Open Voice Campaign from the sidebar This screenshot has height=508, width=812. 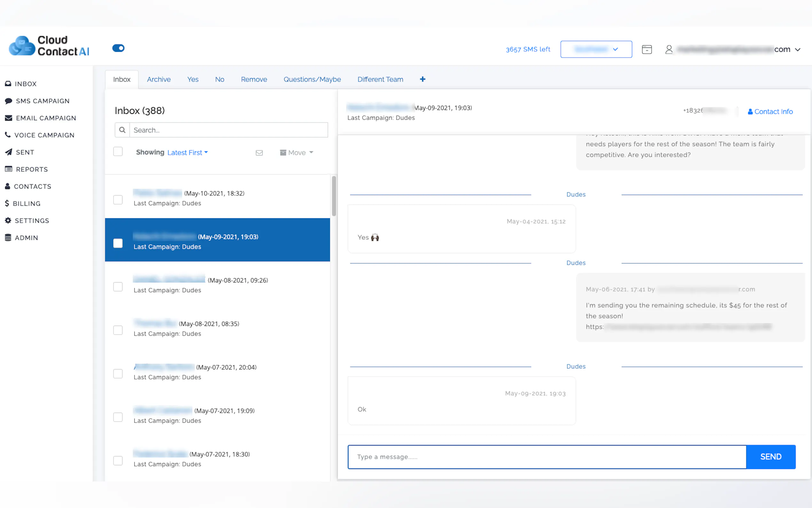[44, 135]
